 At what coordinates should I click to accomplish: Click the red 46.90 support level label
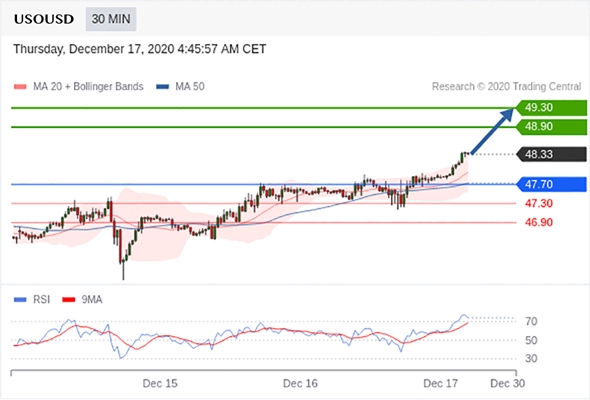[539, 222]
